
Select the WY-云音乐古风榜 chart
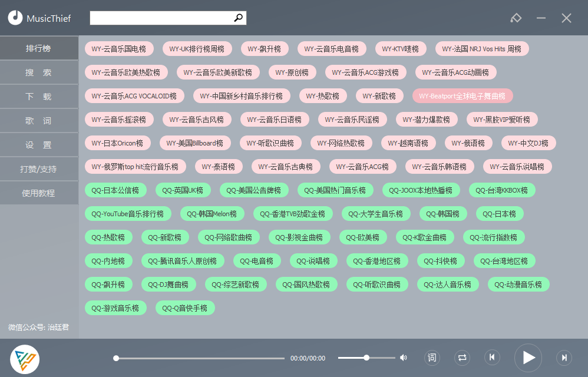click(x=197, y=120)
